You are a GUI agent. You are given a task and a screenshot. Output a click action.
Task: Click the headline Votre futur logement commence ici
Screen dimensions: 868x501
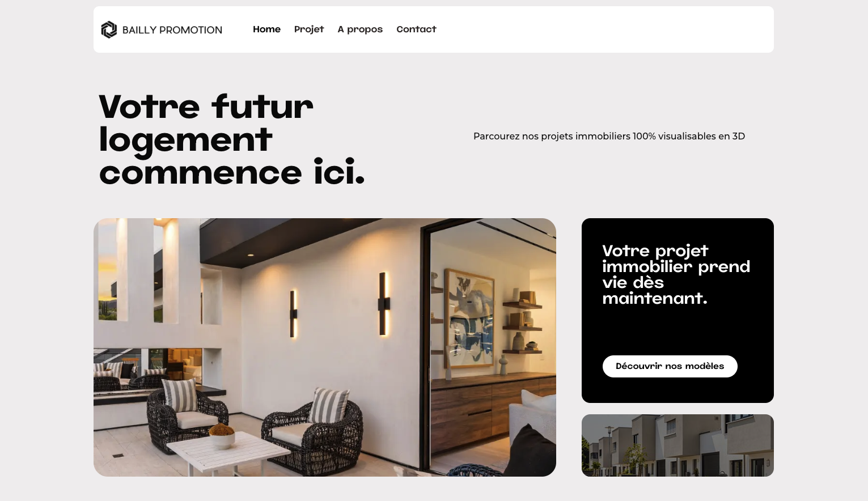232,139
